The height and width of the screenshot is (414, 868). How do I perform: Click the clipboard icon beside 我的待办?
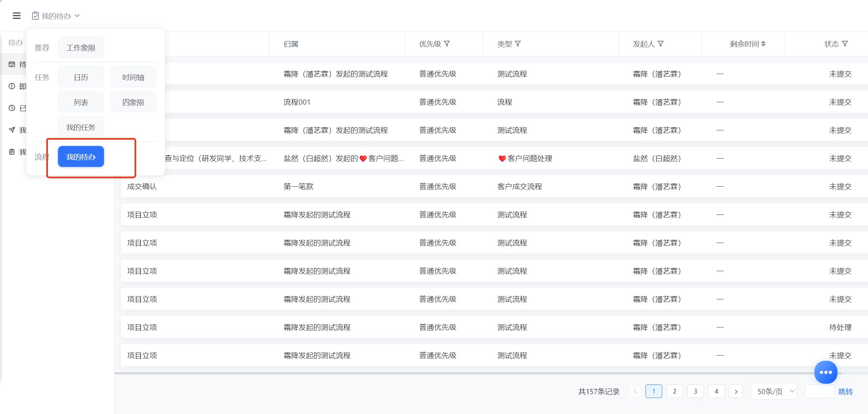click(35, 16)
